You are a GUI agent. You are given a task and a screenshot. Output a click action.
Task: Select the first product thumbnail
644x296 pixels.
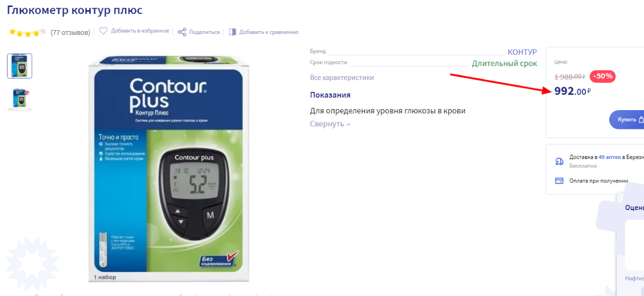(19, 66)
